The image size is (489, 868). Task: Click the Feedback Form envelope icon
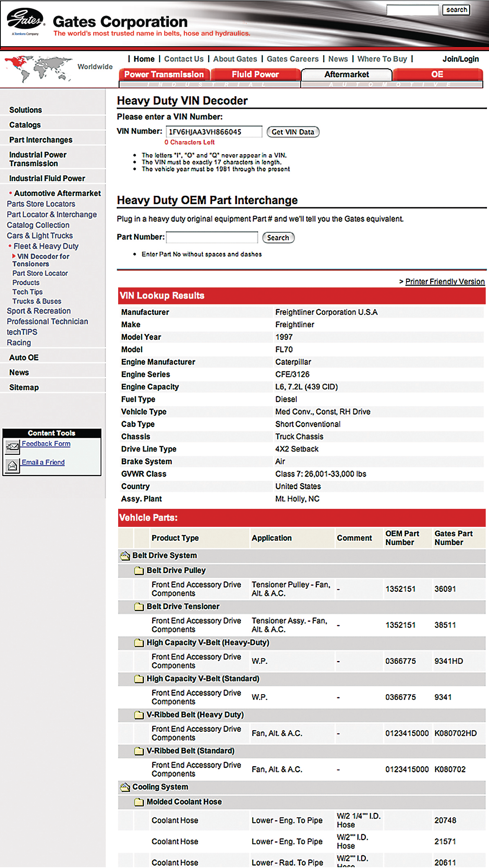pos(12,447)
